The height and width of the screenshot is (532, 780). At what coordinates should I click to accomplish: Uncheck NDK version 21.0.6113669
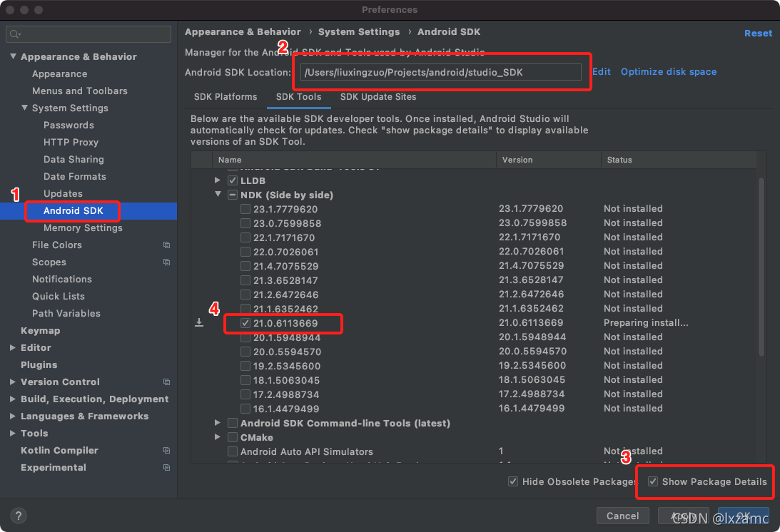click(245, 323)
